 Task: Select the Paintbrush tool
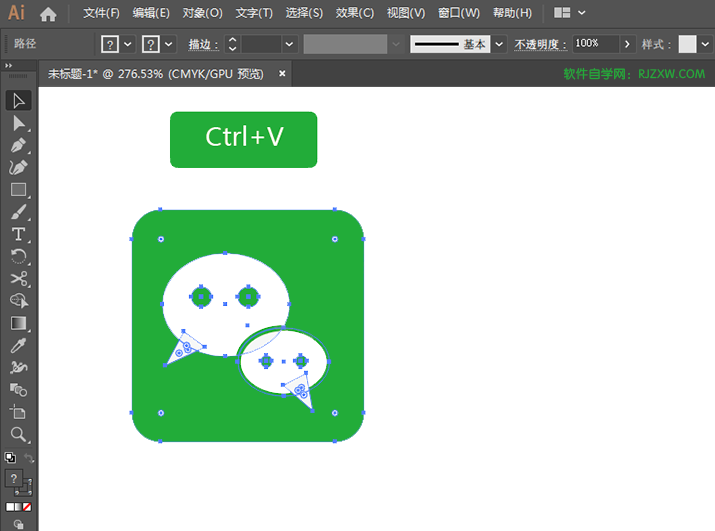point(18,212)
